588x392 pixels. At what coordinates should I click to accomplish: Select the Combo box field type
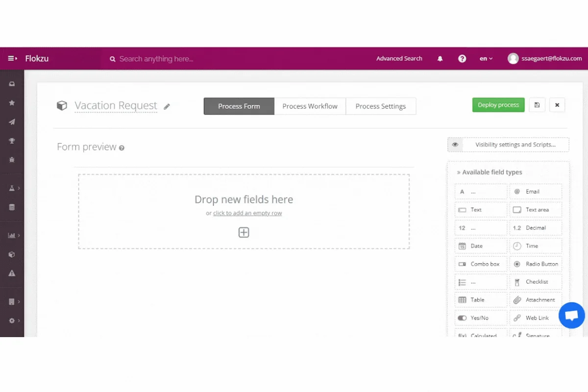481,264
